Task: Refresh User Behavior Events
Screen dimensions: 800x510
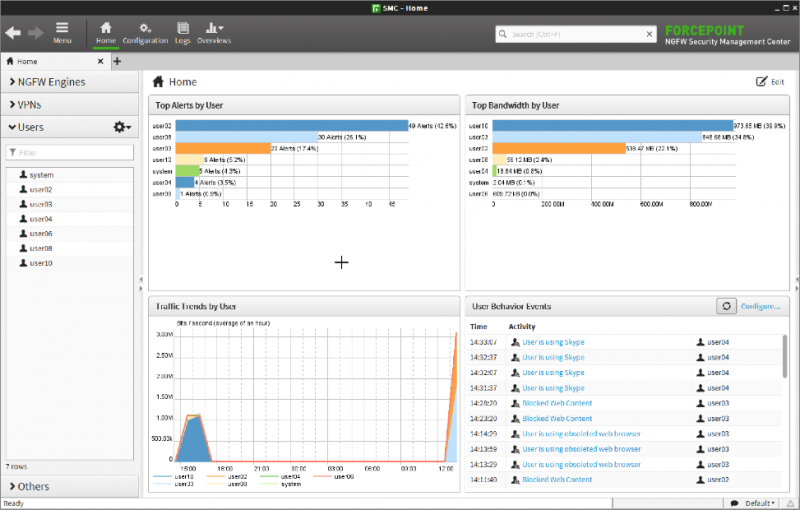Action: coord(727,306)
